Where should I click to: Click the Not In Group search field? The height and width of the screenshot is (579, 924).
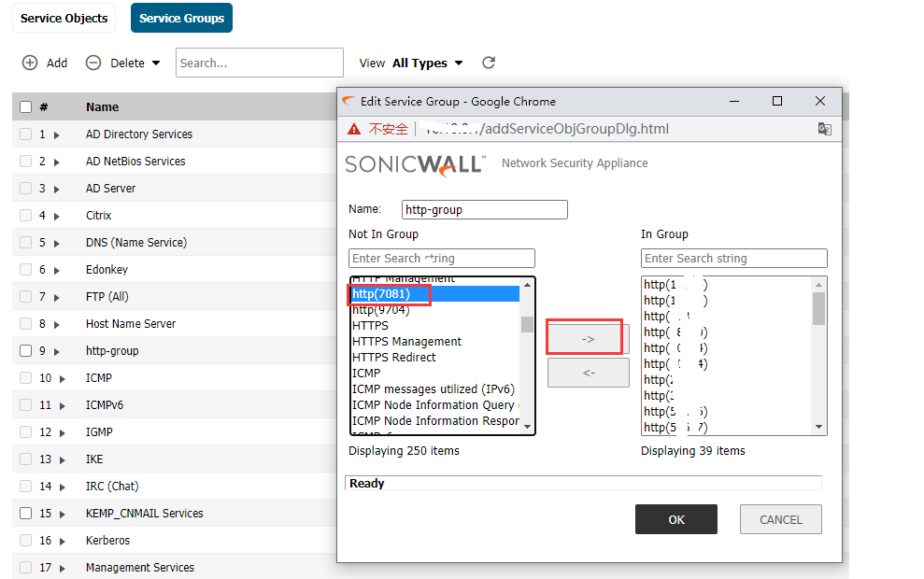[441, 258]
